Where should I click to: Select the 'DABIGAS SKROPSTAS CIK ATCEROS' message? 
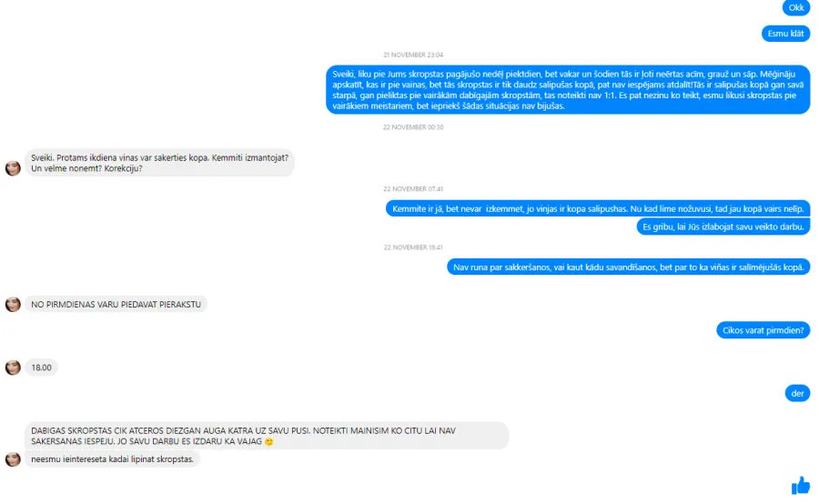[267, 436]
